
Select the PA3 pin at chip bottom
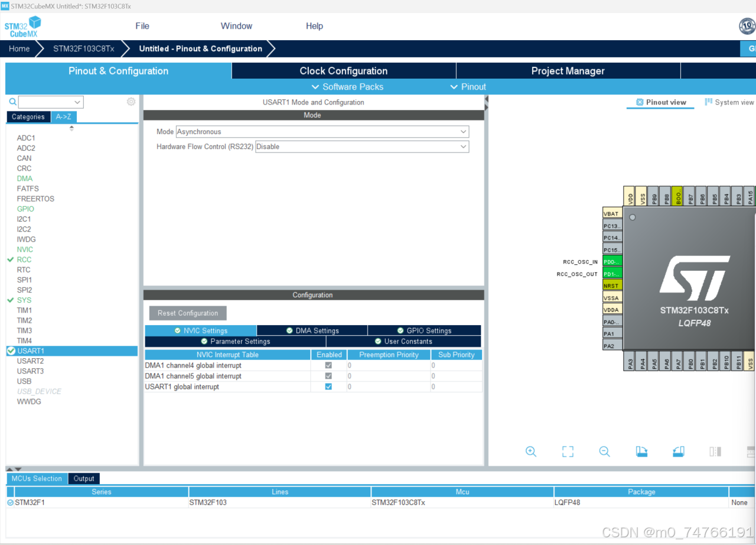(x=630, y=361)
